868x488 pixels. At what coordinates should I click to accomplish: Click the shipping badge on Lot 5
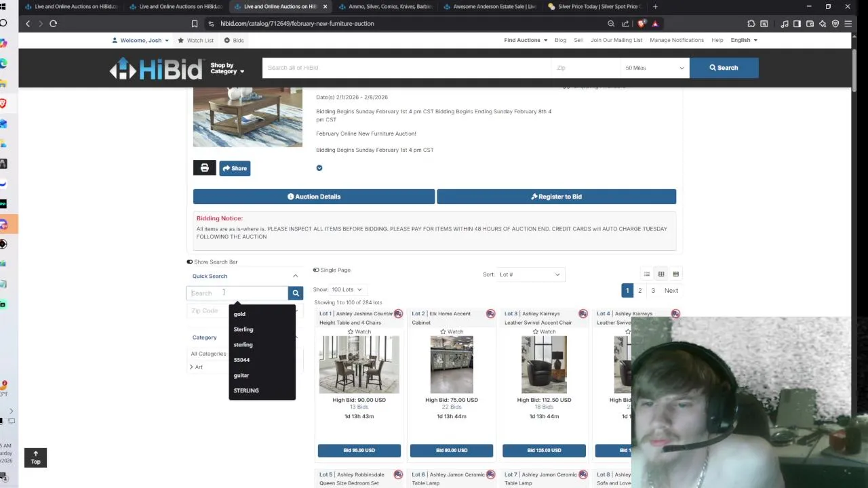[398, 474]
